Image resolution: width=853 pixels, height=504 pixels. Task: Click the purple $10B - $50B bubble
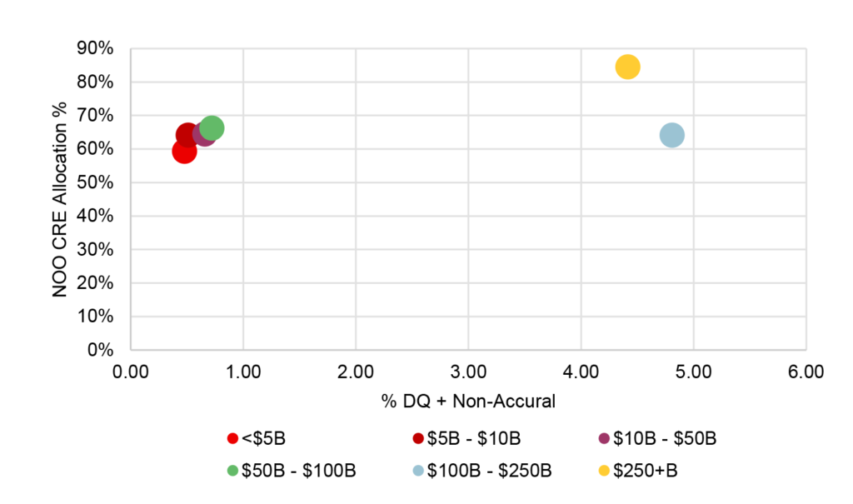202,135
